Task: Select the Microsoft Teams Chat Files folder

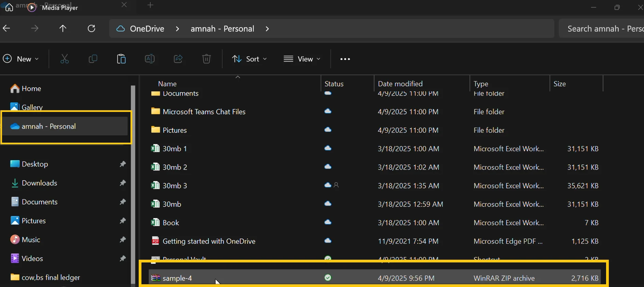Action: tap(204, 112)
